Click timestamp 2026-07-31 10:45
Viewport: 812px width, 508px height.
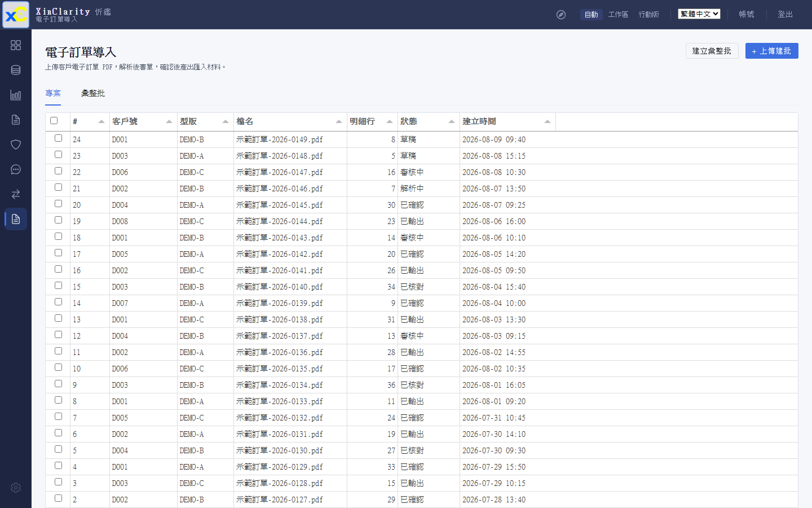(494, 418)
